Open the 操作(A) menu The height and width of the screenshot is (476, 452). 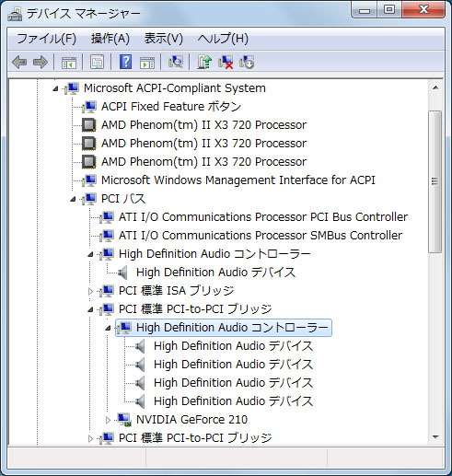pyautogui.click(x=110, y=39)
